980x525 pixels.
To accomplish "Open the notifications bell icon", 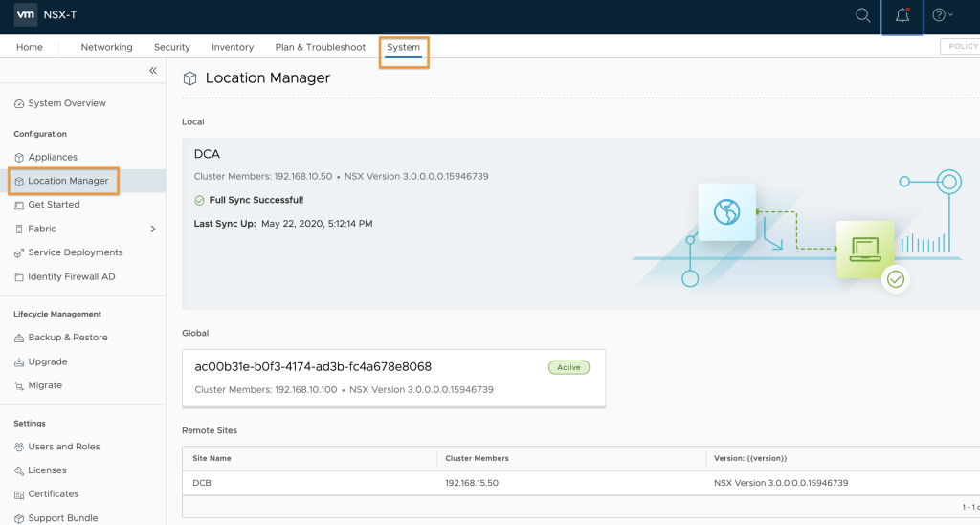I will pos(902,15).
